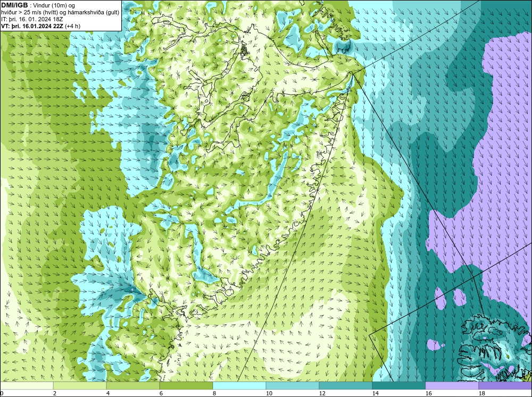Viewport: 532px width, 397px height.
Task: Click the legend label '8'
Action: [x=214, y=393]
